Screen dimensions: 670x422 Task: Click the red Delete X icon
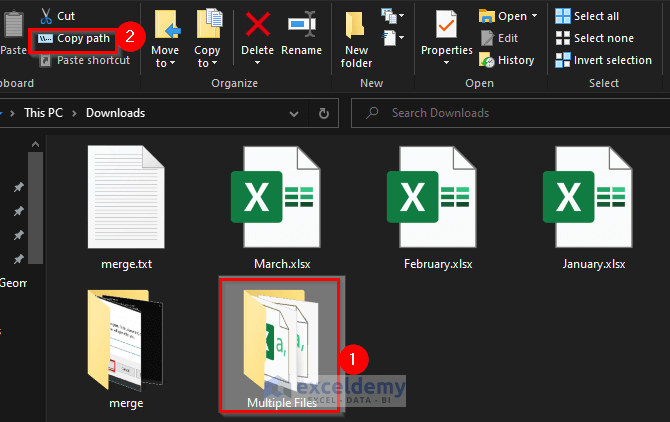(258, 24)
